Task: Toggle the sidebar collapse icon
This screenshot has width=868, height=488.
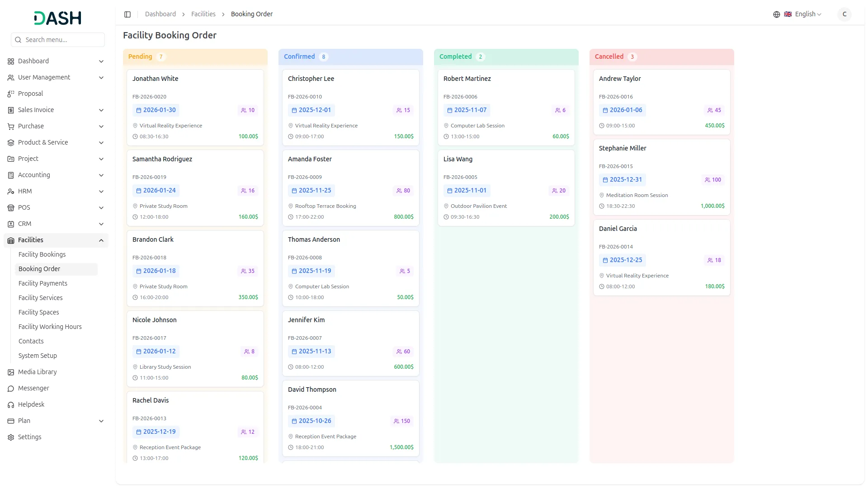Action: point(127,14)
